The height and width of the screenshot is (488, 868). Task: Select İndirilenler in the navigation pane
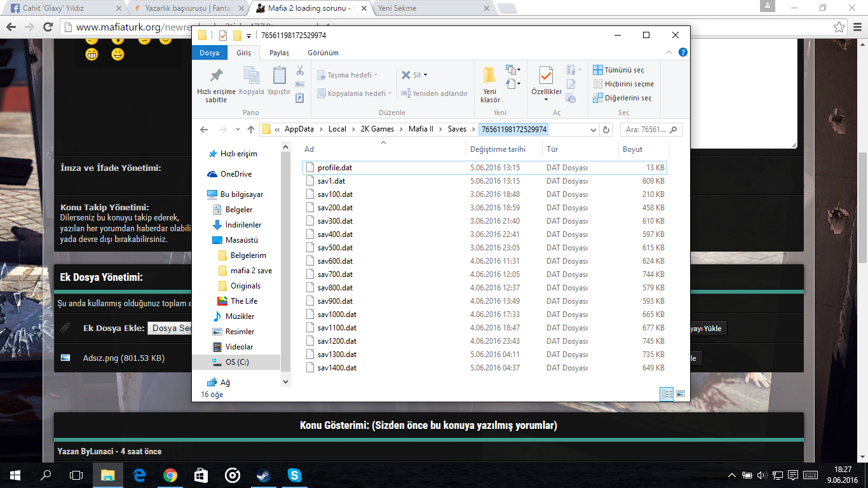coord(243,225)
